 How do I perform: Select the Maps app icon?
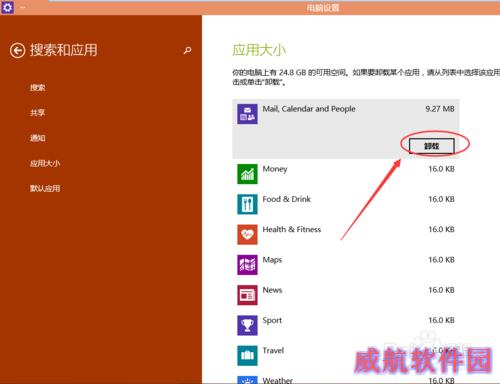point(247,265)
